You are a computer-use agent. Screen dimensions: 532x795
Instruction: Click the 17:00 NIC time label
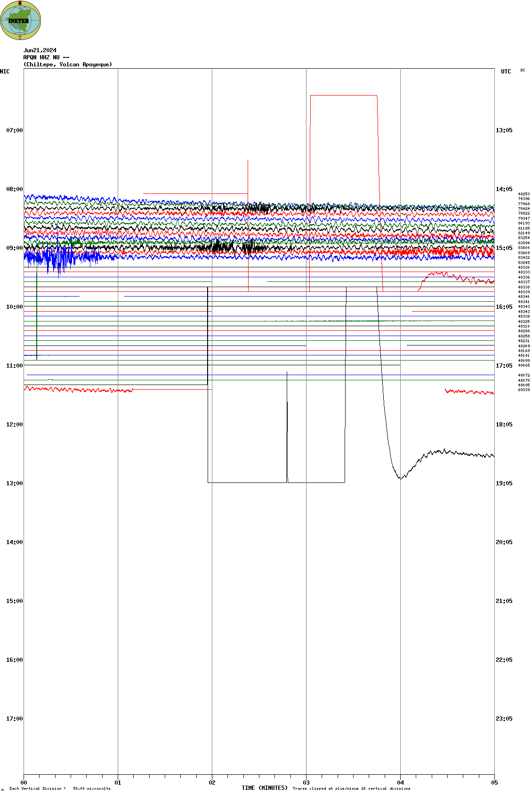14,719
